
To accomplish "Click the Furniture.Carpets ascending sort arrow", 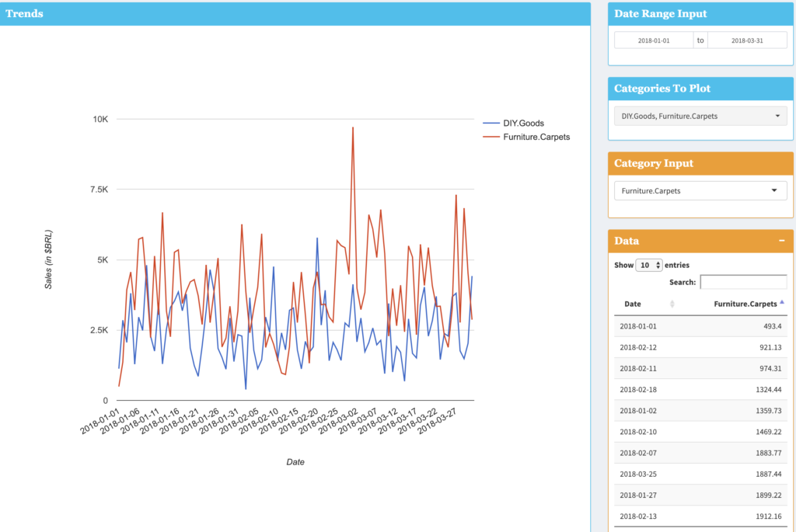I will [782, 303].
